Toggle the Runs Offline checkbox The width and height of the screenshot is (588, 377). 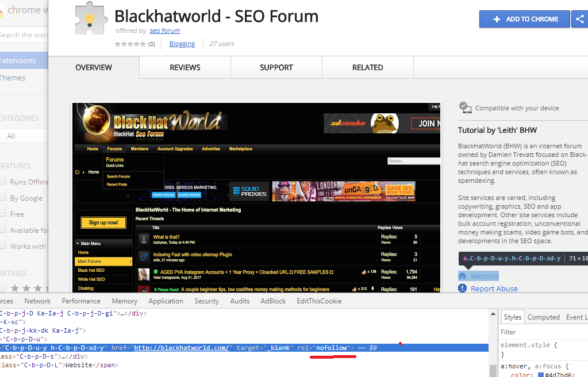pos(3,182)
